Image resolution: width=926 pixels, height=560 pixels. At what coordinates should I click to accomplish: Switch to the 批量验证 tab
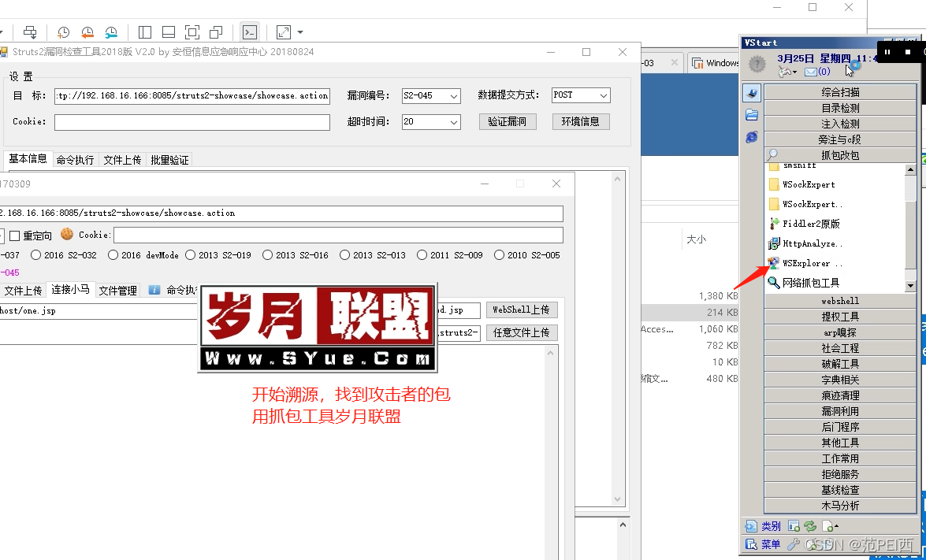(x=169, y=160)
